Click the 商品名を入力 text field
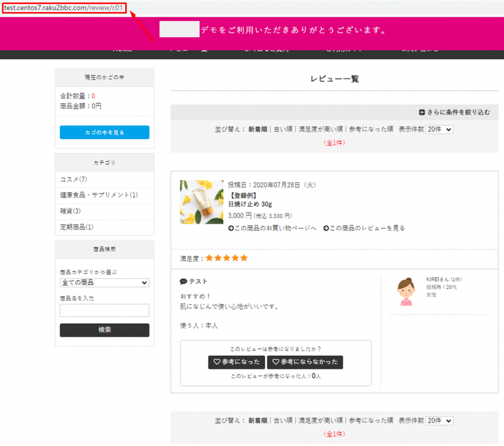 pos(104,310)
